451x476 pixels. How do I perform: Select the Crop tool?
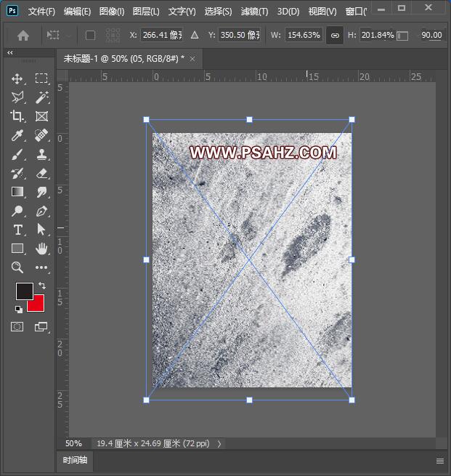click(17, 116)
